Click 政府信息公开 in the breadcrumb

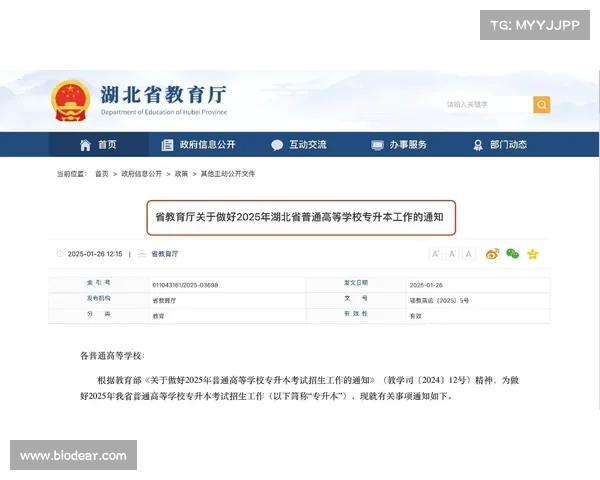[x=141, y=174]
